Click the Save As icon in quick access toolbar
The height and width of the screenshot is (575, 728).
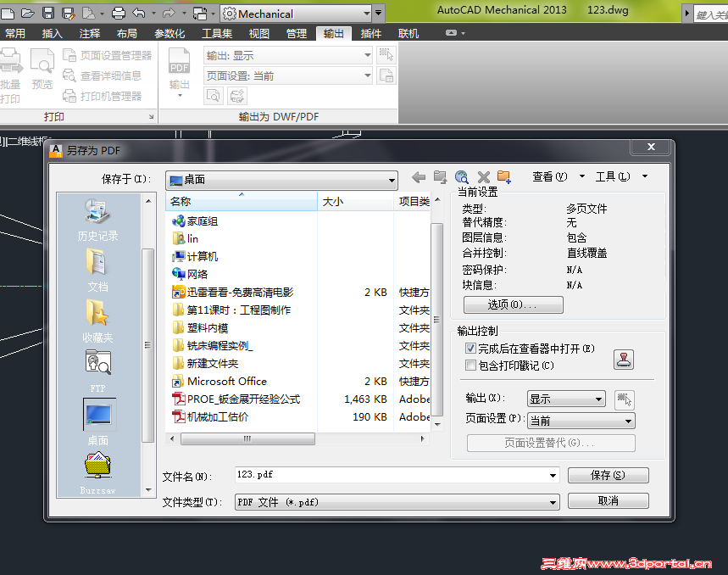69,13
